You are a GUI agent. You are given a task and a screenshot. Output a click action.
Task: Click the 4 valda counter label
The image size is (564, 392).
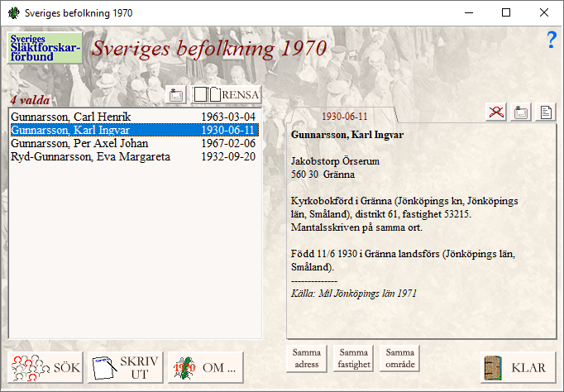[30, 99]
